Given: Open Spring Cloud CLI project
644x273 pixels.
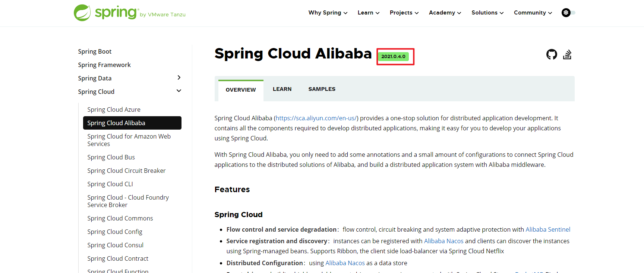Looking at the screenshot, I should point(110,184).
